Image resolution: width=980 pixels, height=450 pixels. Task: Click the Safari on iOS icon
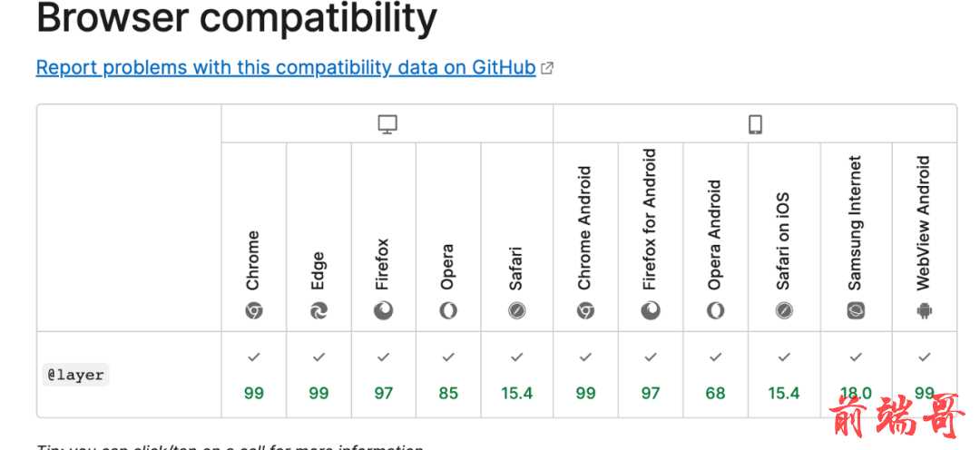click(x=784, y=310)
